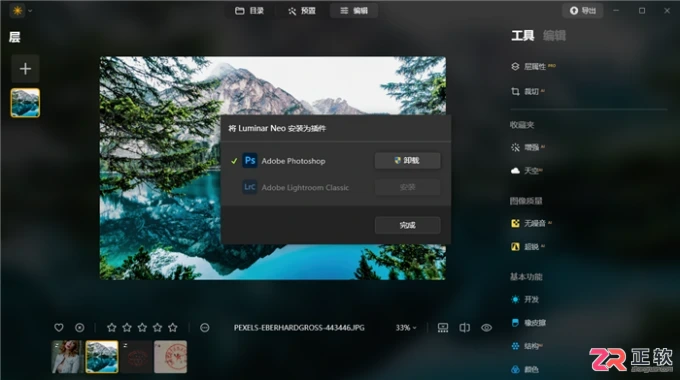Viewport: 680px width, 380px height.
Task: Set rating to one star
Action: pos(111,328)
